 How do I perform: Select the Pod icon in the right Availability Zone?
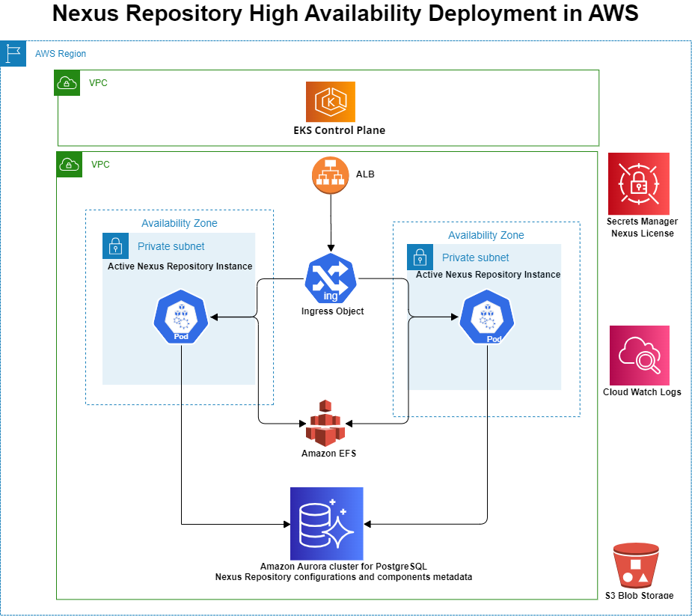pyautogui.click(x=487, y=317)
